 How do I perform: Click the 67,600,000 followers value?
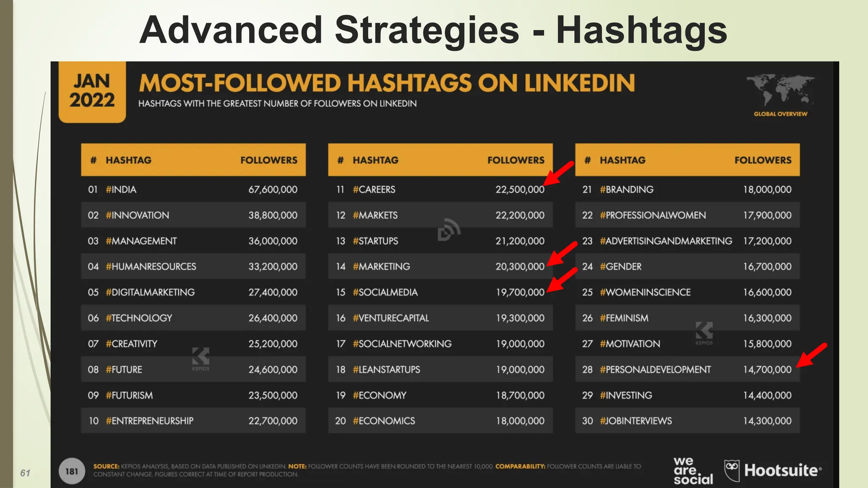[x=273, y=189]
